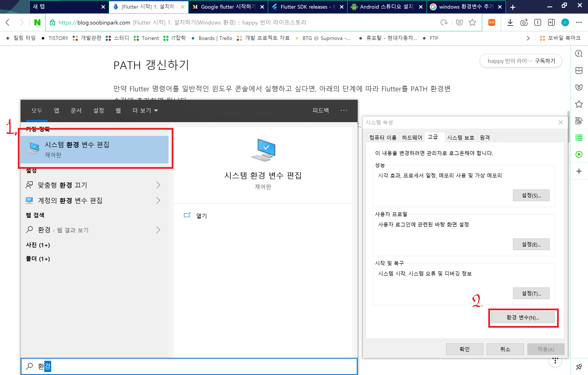588x375 pixels.
Task: Click the green list icon in sidebar
Action: tap(579, 138)
